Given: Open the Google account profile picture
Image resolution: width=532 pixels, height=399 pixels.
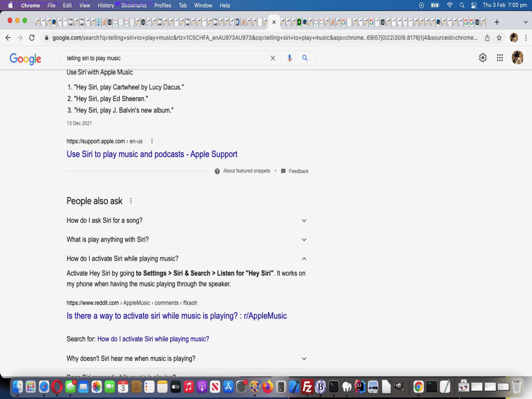Looking at the screenshot, I should 517,58.
